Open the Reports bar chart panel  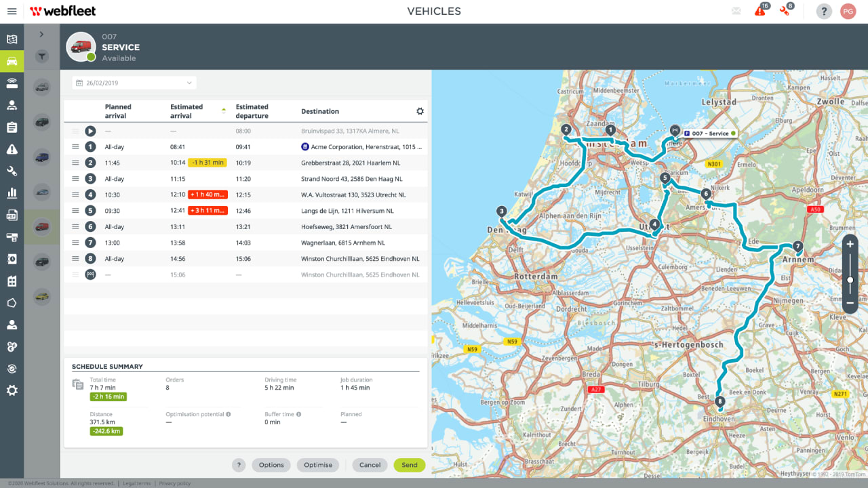[x=12, y=192]
